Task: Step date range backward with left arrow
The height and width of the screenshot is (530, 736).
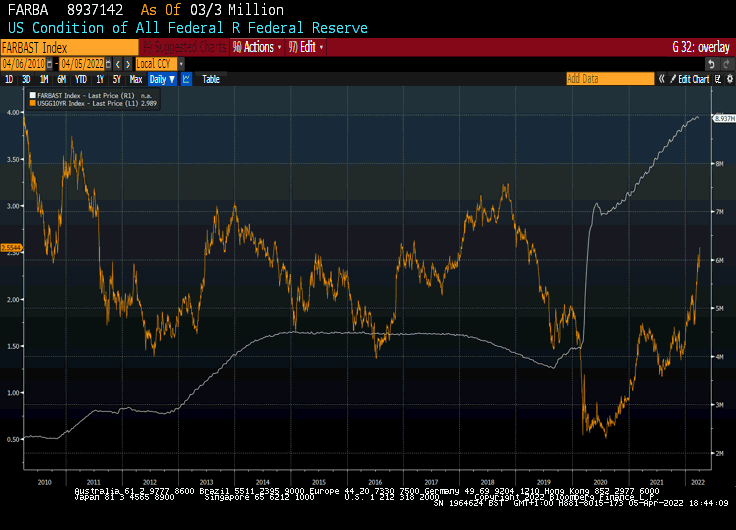Action: (x=117, y=63)
